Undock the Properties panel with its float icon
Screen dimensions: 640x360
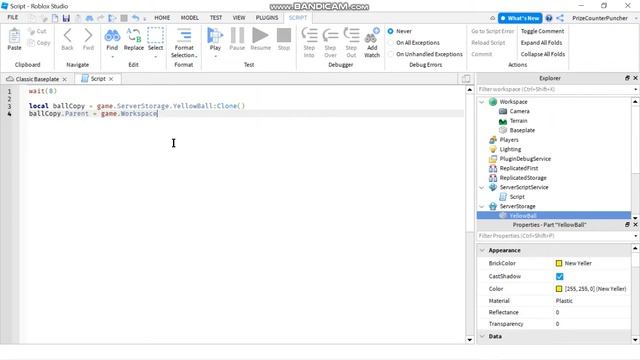[627, 224]
